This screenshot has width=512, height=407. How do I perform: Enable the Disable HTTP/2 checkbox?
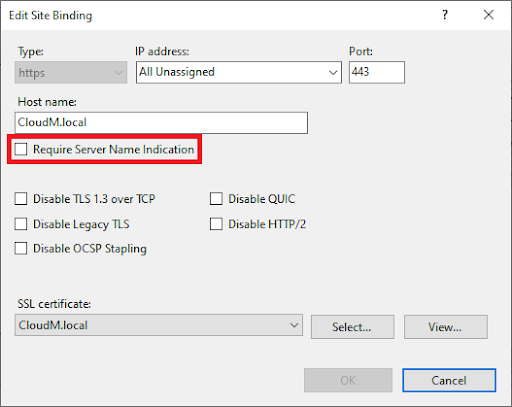coord(216,224)
